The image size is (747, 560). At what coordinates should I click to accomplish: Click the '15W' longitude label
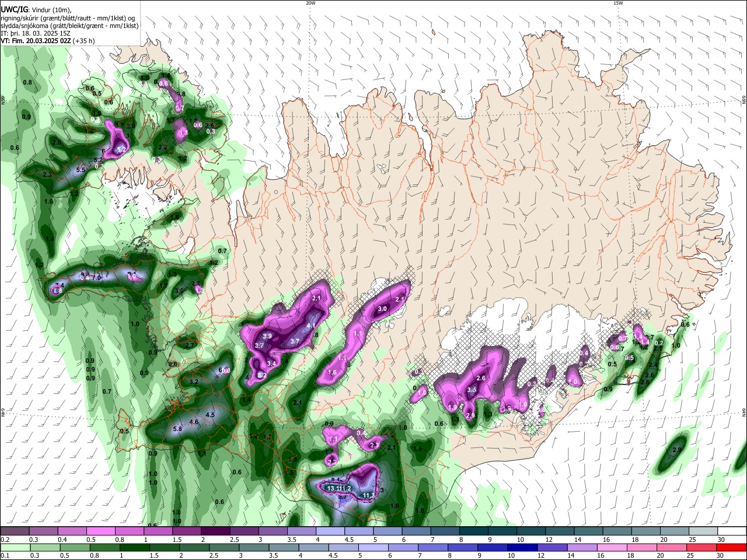tap(617, 3)
